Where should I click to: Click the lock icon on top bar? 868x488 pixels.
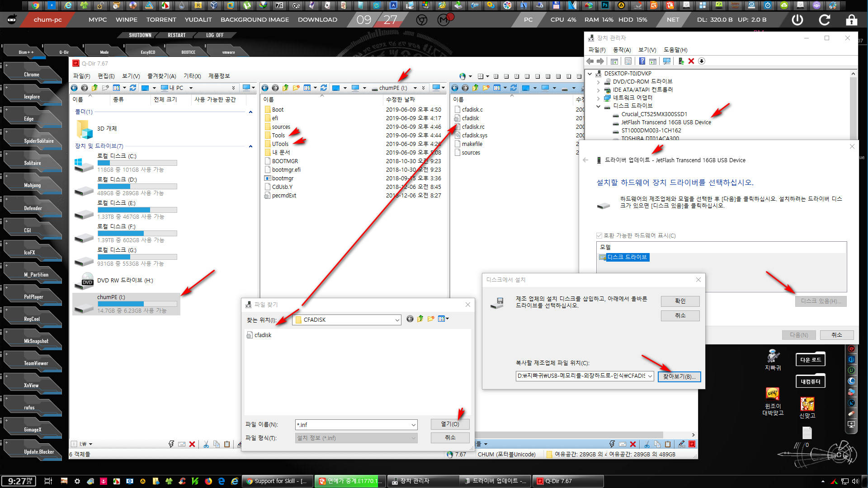(851, 20)
